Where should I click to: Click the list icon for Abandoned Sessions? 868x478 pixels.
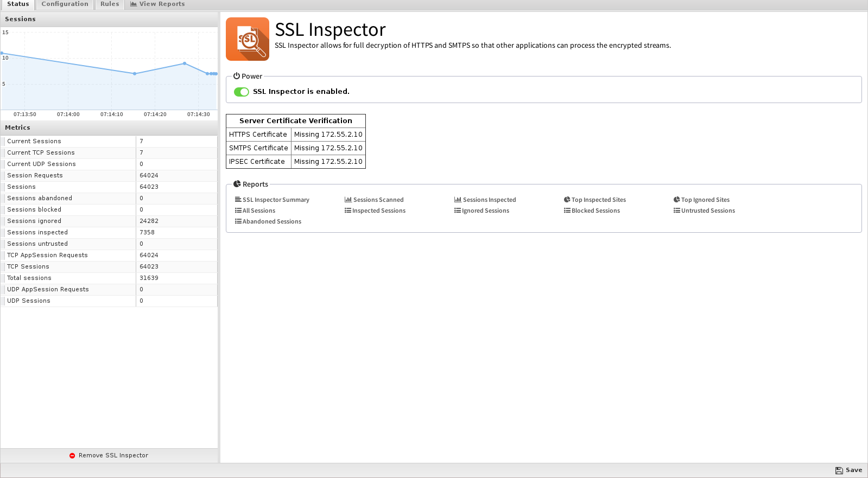(x=238, y=221)
